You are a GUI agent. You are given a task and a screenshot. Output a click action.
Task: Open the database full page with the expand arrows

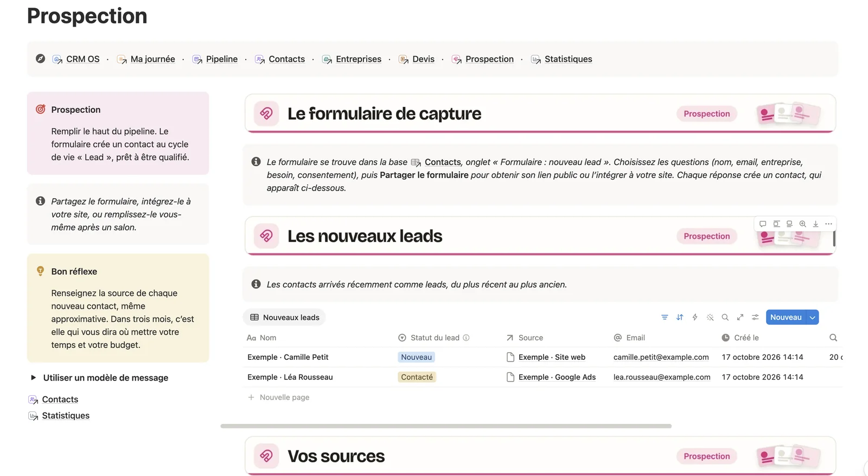(740, 318)
